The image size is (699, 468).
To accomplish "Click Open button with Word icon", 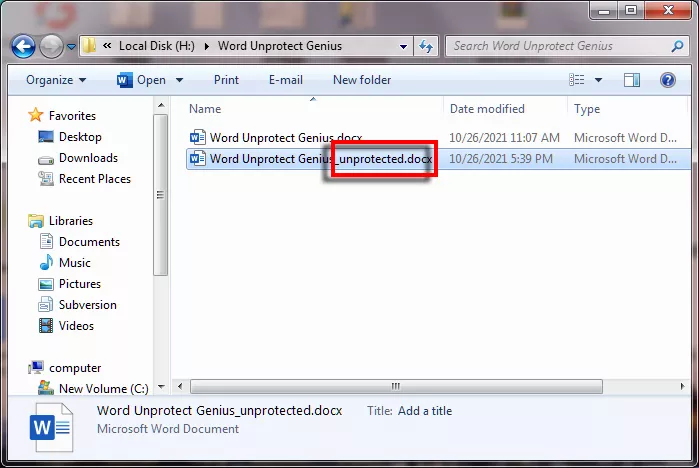I will tap(141, 80).
